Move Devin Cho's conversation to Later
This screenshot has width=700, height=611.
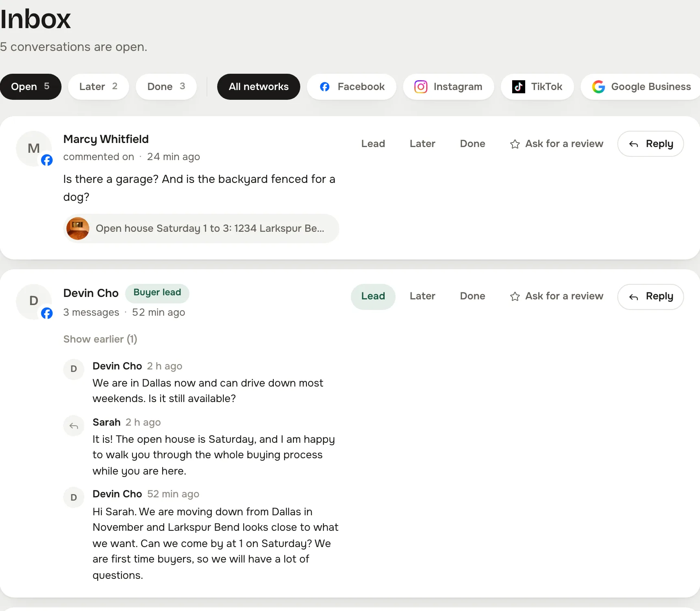pyautogui.click(x=423, y=296)
